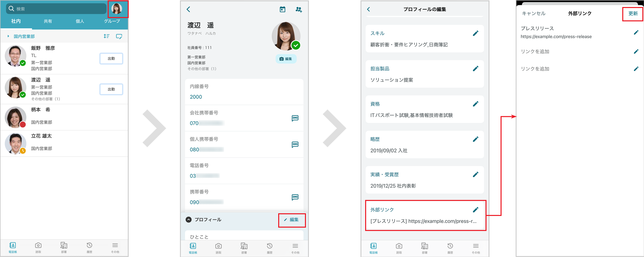Screen dimensions: 644x257
Task: Edit the first リンクを追加 row
Action: (x=636, y=51)
